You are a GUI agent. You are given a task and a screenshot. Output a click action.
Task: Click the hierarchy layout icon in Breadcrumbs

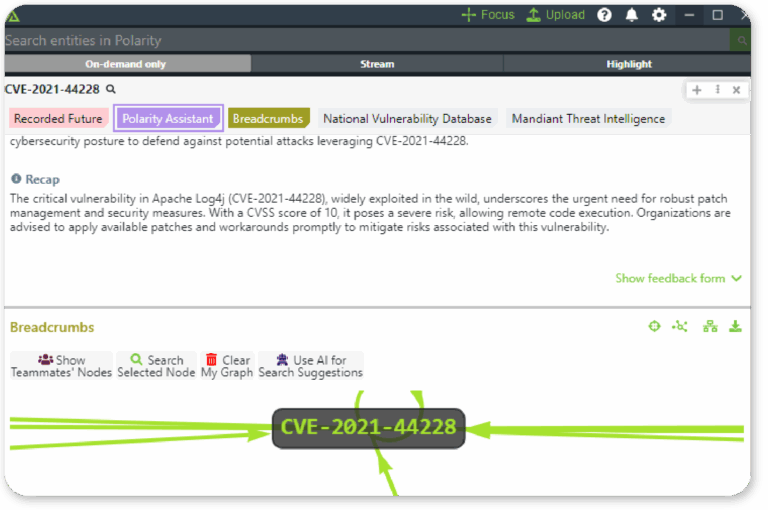point(710,326)
